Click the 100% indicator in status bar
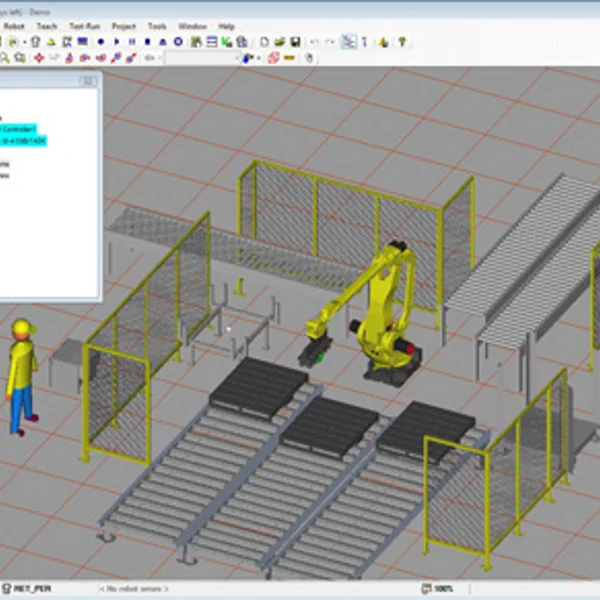The height and width of the screenshot is (600, 600). pos(438,588)
